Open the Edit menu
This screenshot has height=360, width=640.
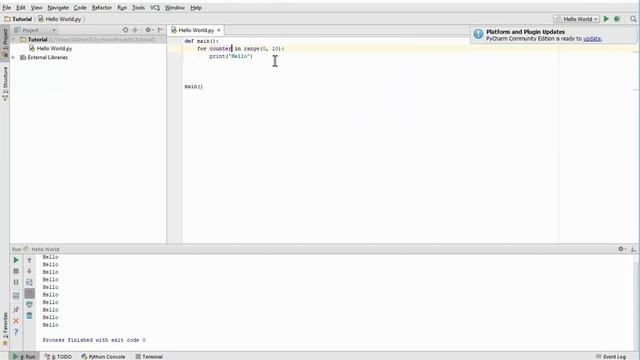click(x=20, y=8)
